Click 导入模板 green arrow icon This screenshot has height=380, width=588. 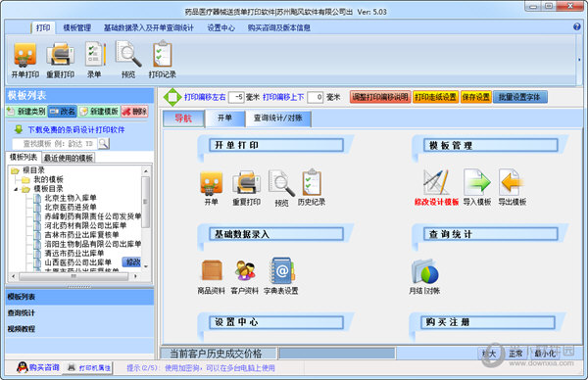pos(477,188)
